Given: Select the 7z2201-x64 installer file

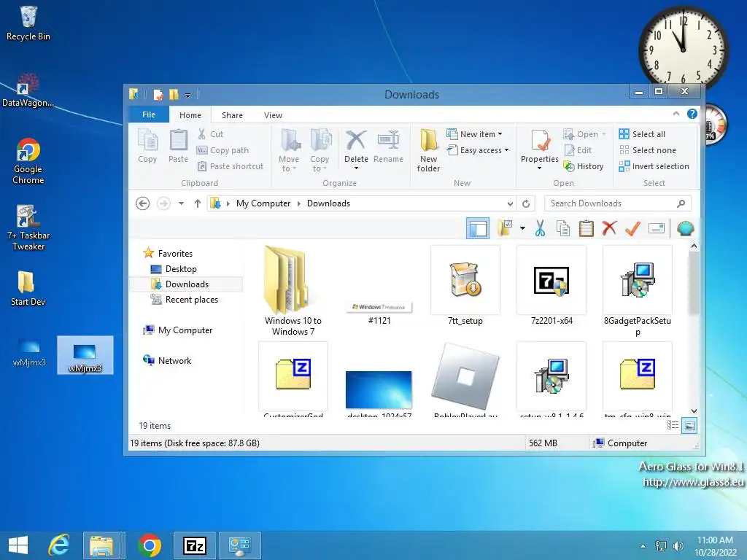Looking at the screenshot, I should pyautogui.click(x=551, y=286).
